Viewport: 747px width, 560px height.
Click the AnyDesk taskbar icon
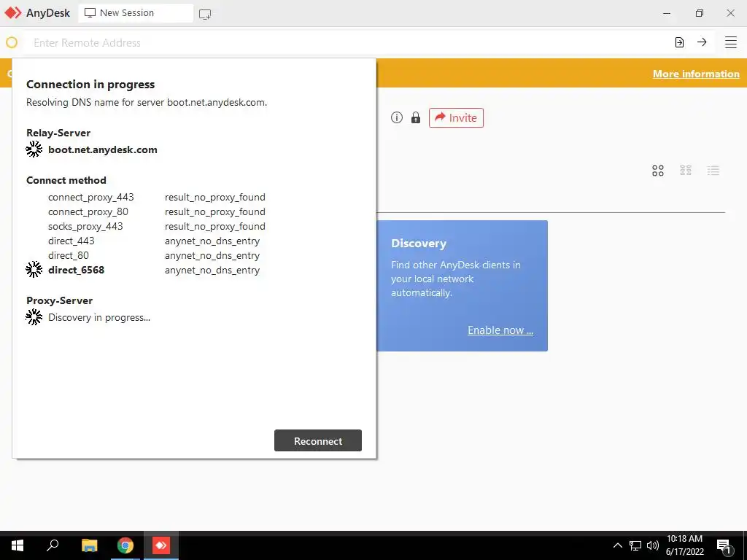161,545
